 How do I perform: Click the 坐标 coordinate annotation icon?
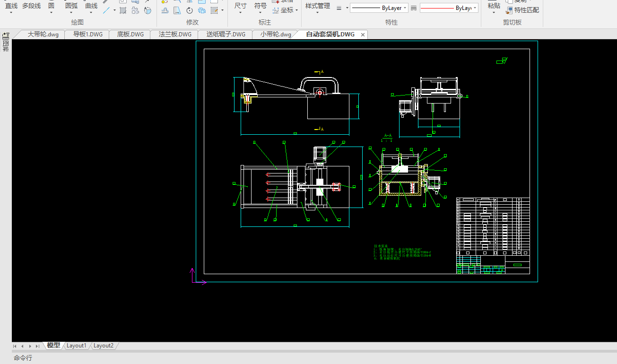(276, 10)
